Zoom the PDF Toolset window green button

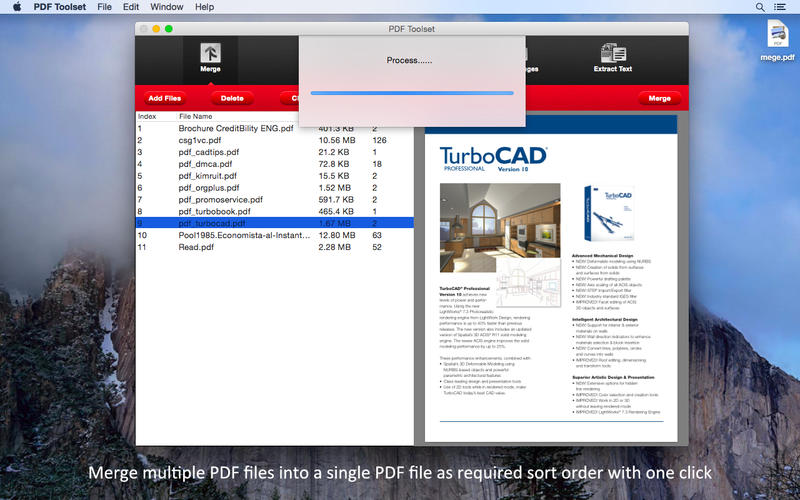coord(169,29)
